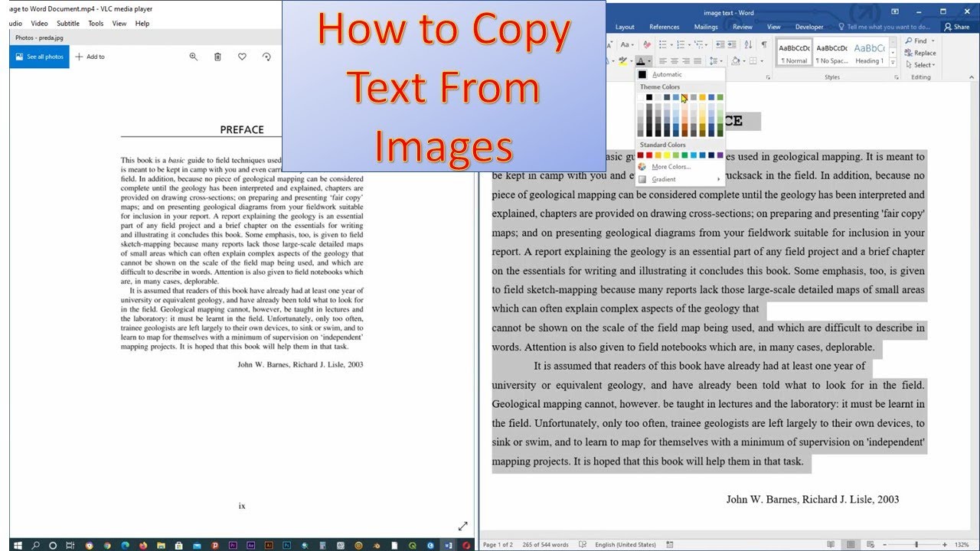Pick the black theme color swatch
This screenshot has height=551, width=980.
pos(649,97)
